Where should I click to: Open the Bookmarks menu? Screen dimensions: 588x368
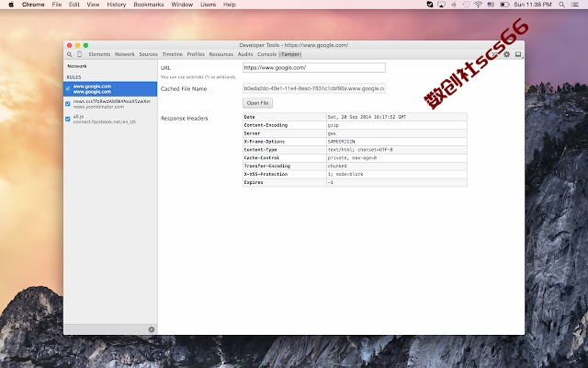(x=149, y=5)
